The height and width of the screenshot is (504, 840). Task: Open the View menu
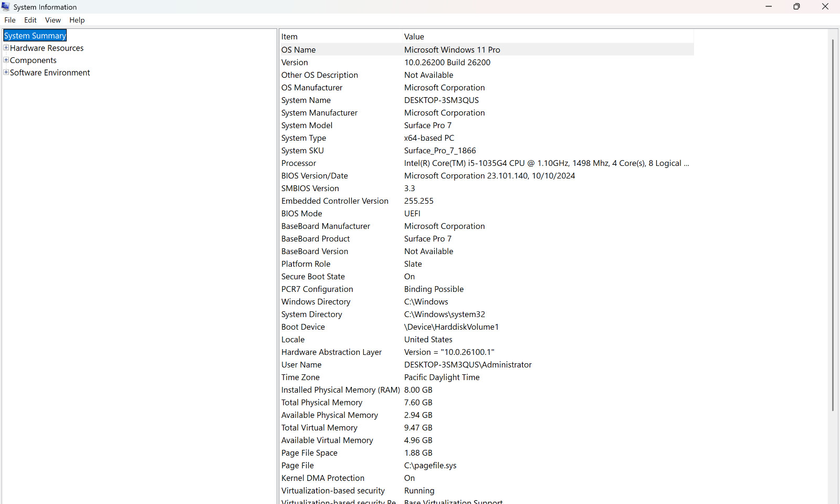pos(53,20)
